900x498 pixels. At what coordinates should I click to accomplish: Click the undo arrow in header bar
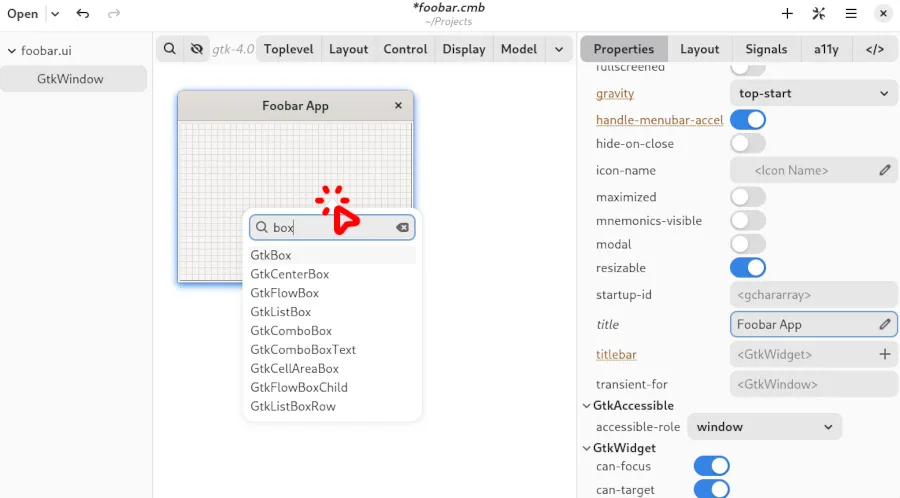83,14
